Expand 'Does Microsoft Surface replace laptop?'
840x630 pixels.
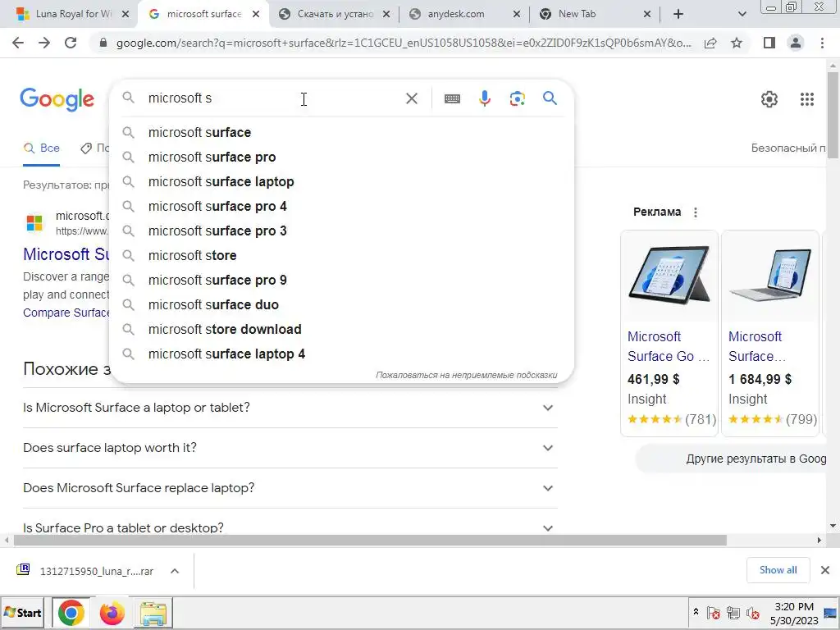(290, 488)
